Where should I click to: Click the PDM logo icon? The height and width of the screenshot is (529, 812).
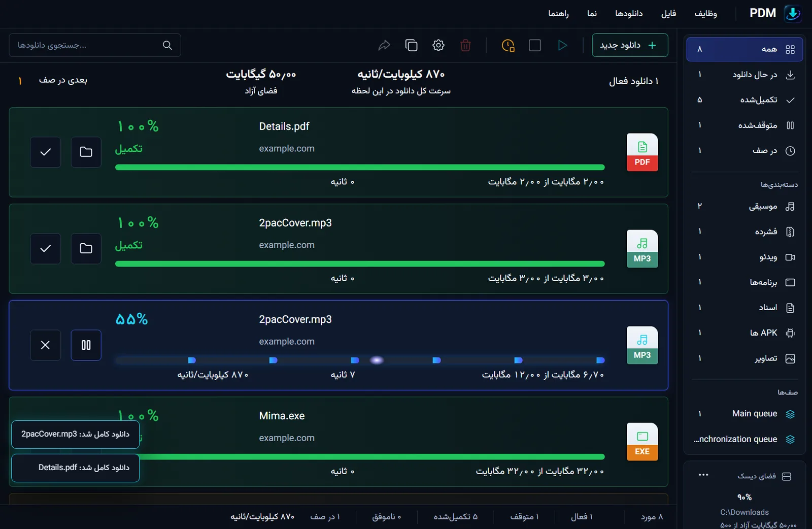(793, 13)
